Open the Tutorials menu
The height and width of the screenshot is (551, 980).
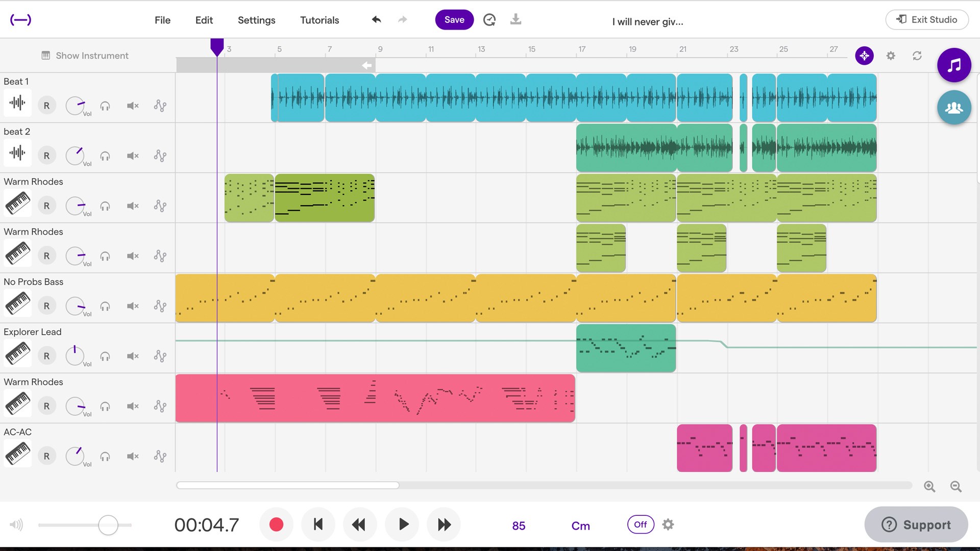coord(320,20)
